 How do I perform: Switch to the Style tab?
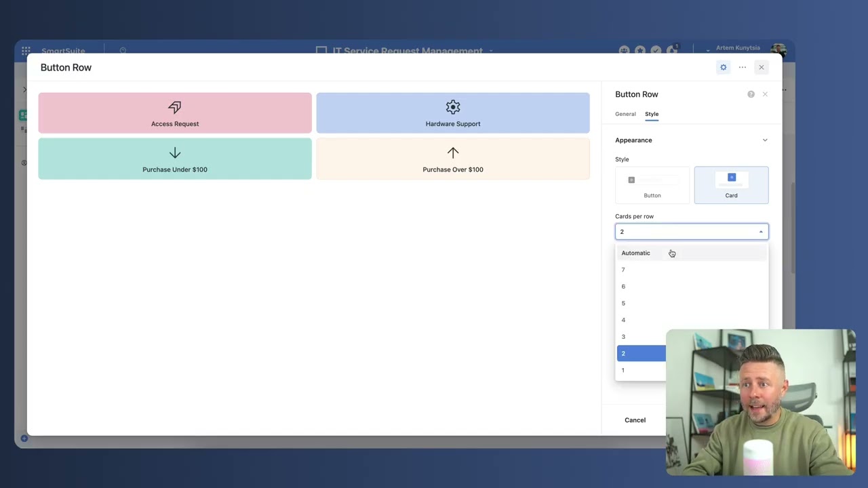point(652,114)
